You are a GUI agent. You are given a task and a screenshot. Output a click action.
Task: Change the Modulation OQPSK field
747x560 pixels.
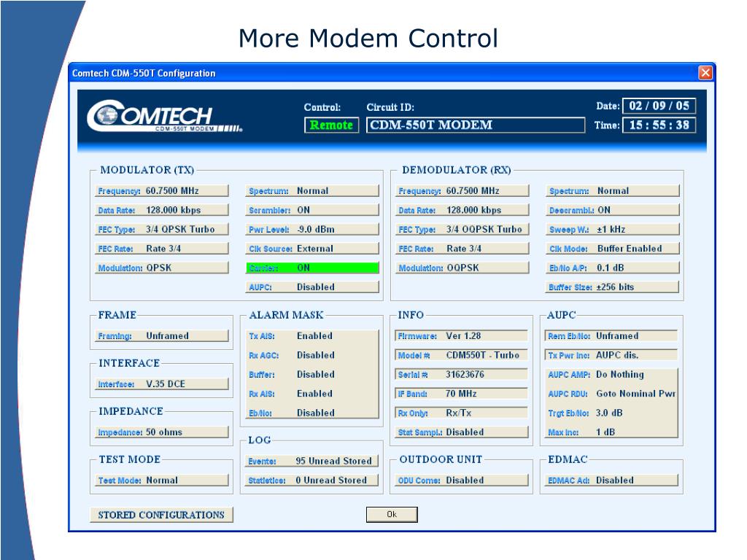[x=462, y=268]
